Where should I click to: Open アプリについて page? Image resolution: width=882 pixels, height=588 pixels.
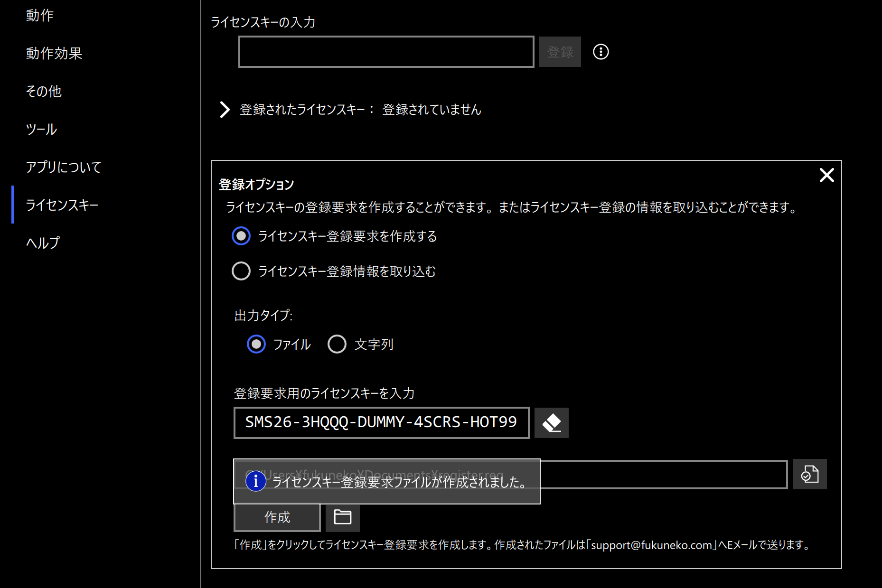coord(64,167)
